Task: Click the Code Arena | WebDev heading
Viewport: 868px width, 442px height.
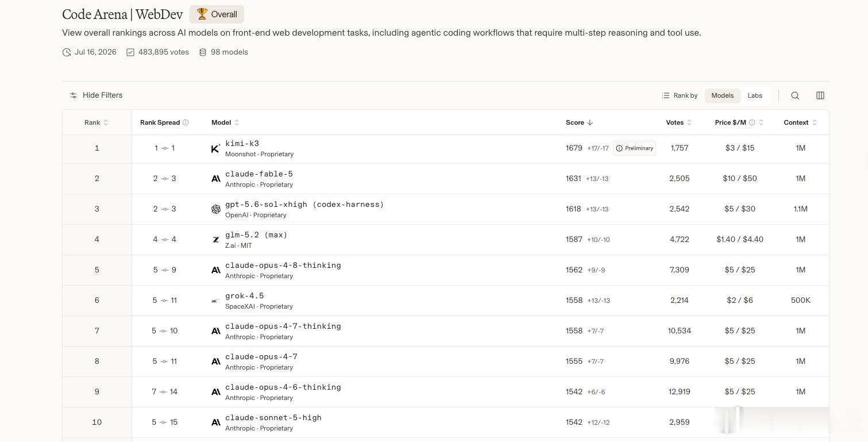Action: 122,14
